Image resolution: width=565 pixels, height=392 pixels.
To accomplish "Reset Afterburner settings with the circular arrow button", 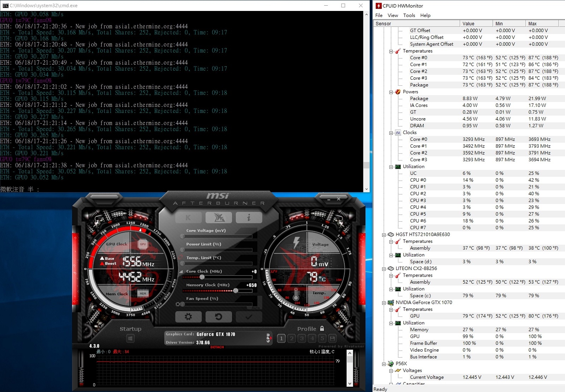I will (x=219, y=316).
